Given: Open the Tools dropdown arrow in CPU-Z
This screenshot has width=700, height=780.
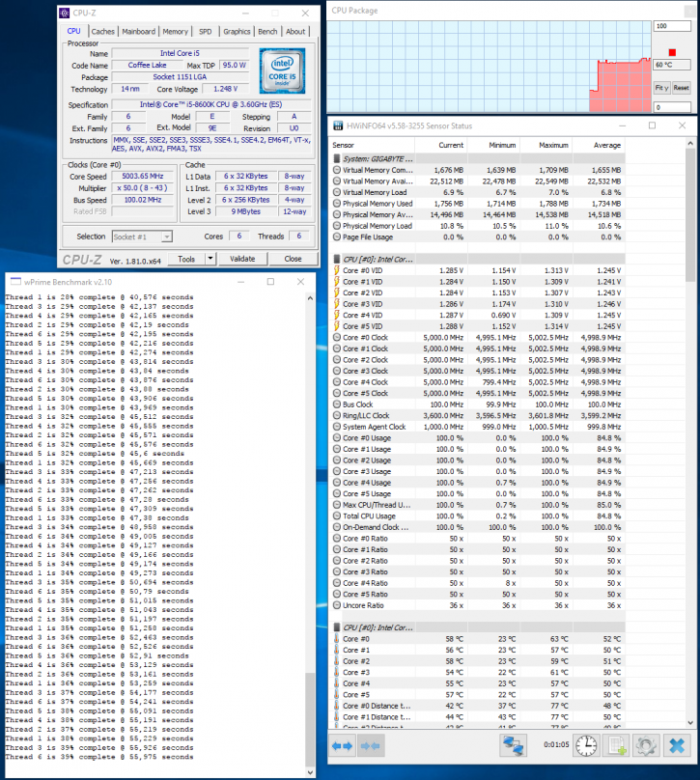Looking at the screenshot, I should point(210,259).
